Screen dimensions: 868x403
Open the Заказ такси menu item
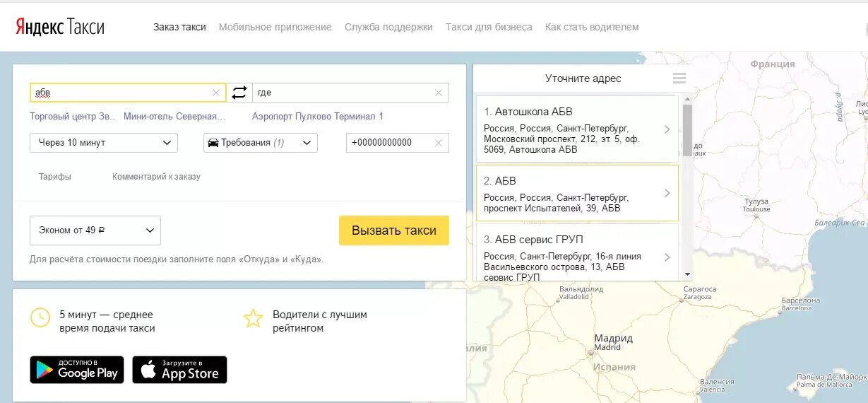(179, 27)
